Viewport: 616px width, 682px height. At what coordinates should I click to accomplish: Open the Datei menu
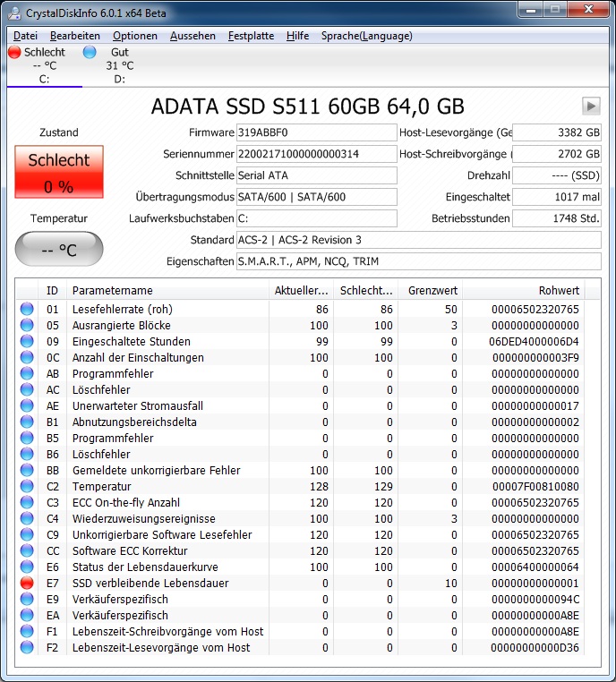click(x=25, y=36)
